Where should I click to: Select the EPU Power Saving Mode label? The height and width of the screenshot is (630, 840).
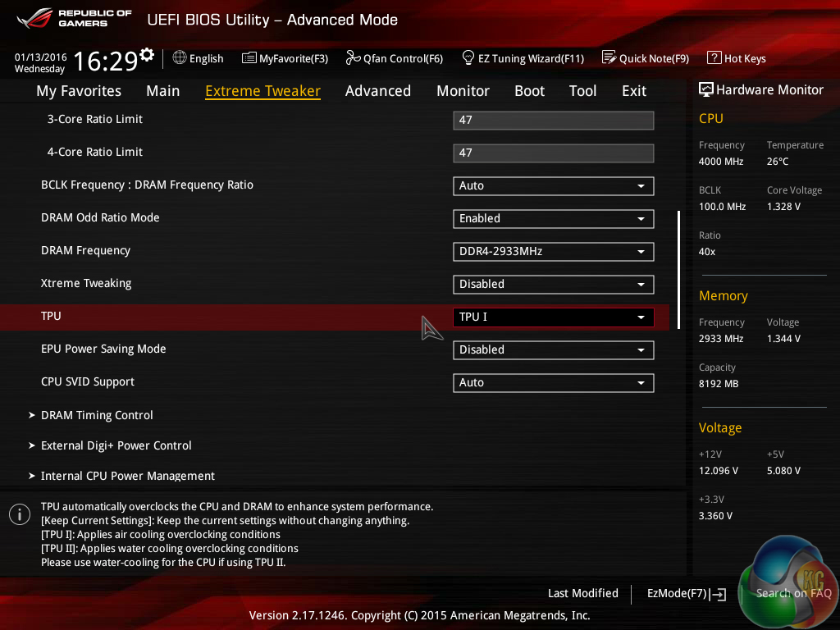pyautogui.click(x=103, y=349)
